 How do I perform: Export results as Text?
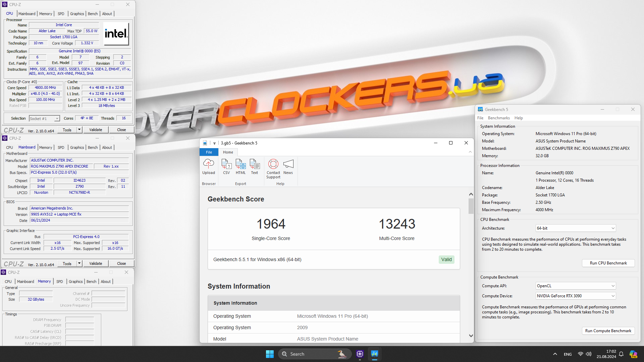255,167
